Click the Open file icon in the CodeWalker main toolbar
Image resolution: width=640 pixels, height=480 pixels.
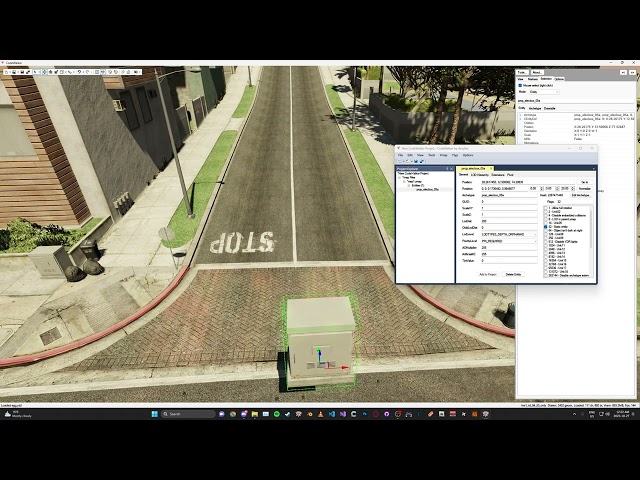coord(14,72)
